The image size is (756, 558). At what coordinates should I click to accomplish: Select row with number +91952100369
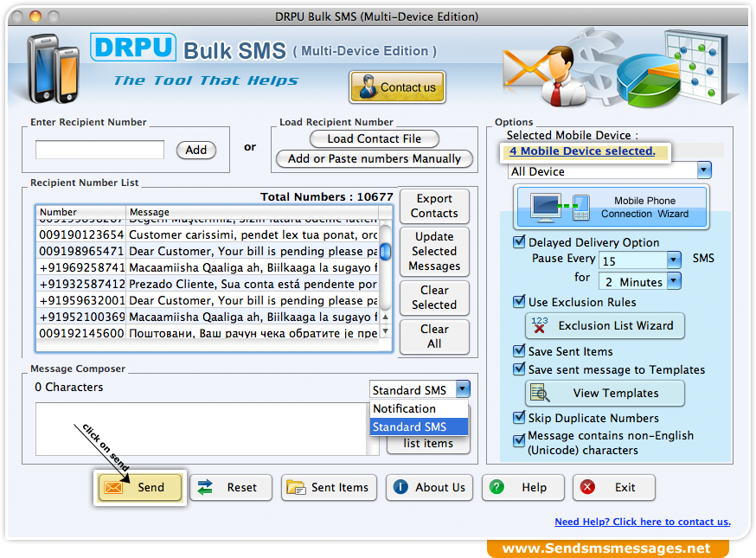[x=208, y=317]
